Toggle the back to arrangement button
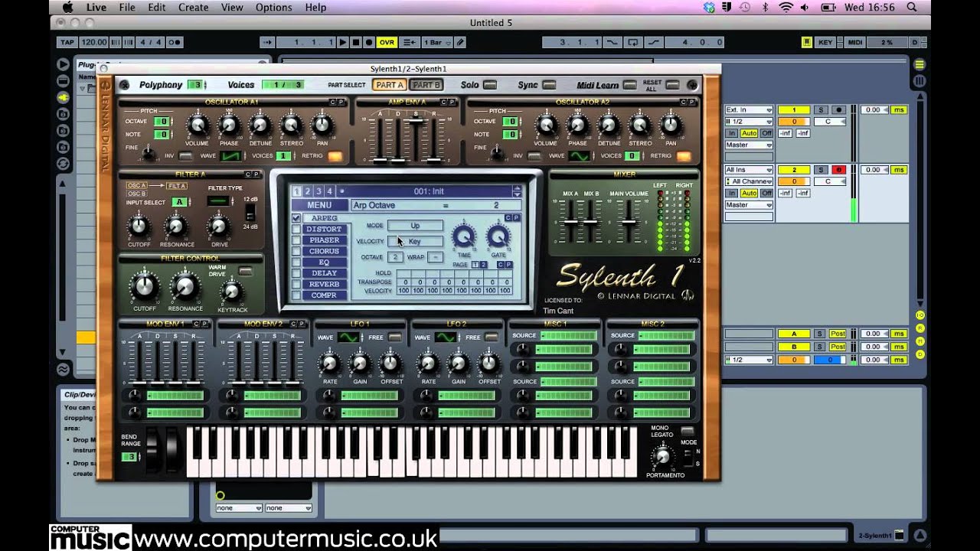 point(410,43)
